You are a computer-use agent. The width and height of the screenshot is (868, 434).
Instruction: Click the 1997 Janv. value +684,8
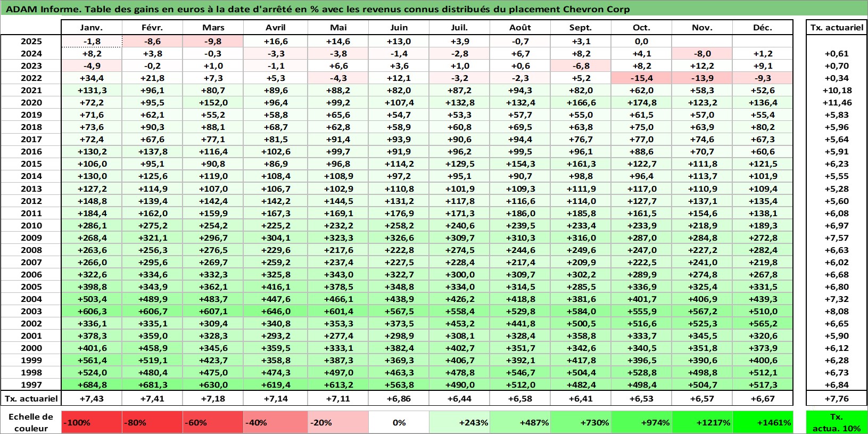click(x=92, y=384)
